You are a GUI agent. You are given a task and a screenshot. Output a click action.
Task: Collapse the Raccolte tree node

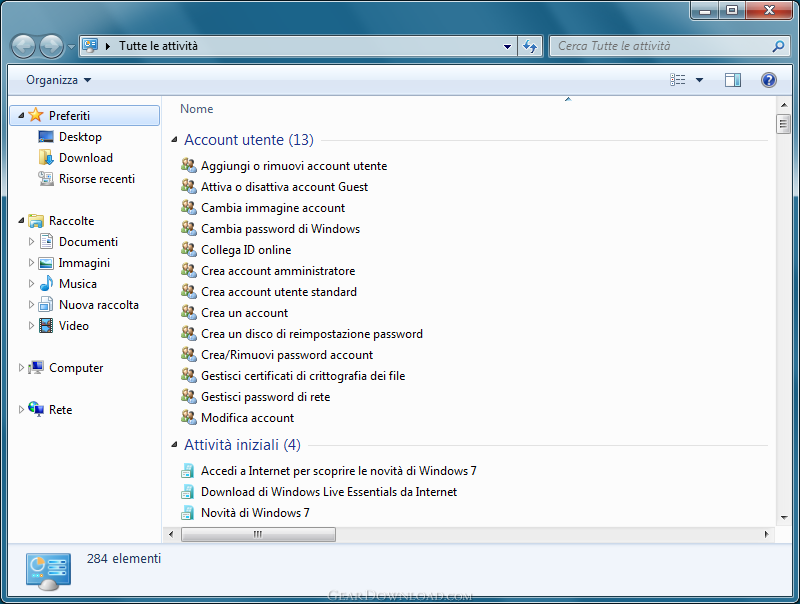click(21, 221)
